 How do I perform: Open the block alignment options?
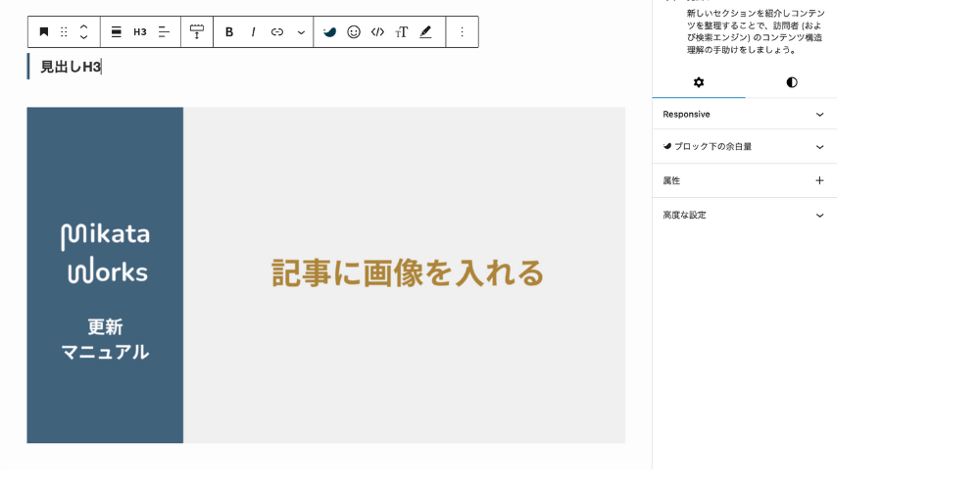pos(116,32)
